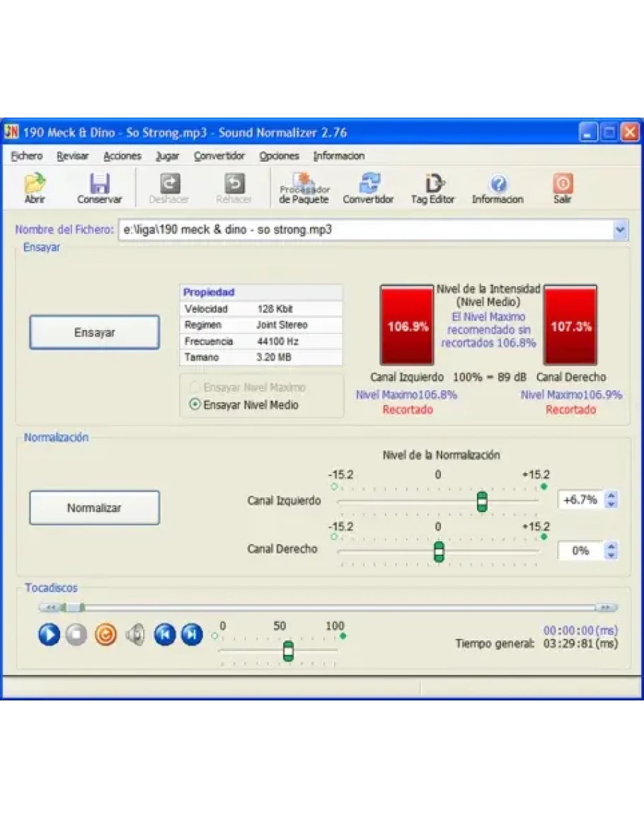The height and width of the screenshot is (818, 644).
Task: Click the Salir exit icon
Action: coord(562,188)
